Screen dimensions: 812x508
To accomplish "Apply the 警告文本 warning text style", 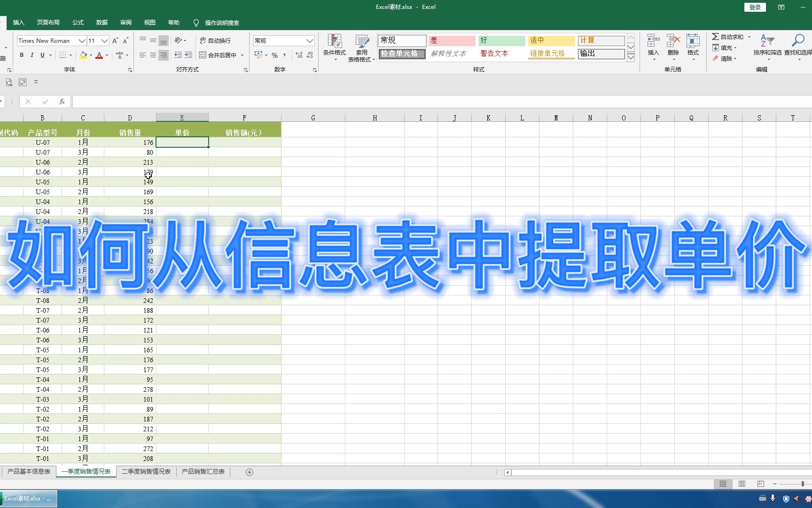I will click(501, 54).
